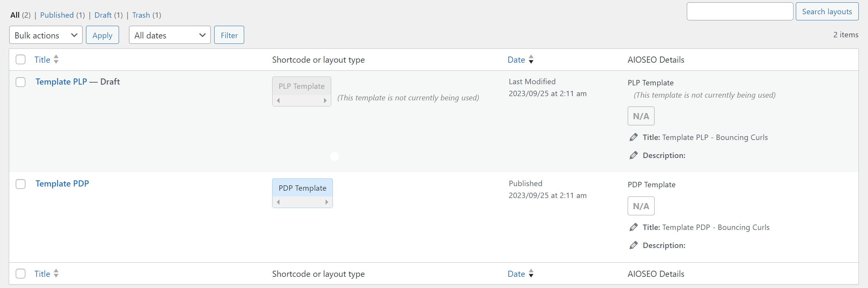Click pencil icon beside Template PDP SEO title
The width and height of the screenshot is (868, 288).
pos(633,227)
